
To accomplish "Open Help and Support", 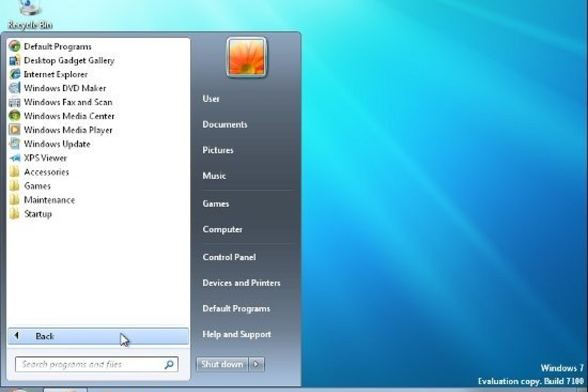I will coord(237,334).
